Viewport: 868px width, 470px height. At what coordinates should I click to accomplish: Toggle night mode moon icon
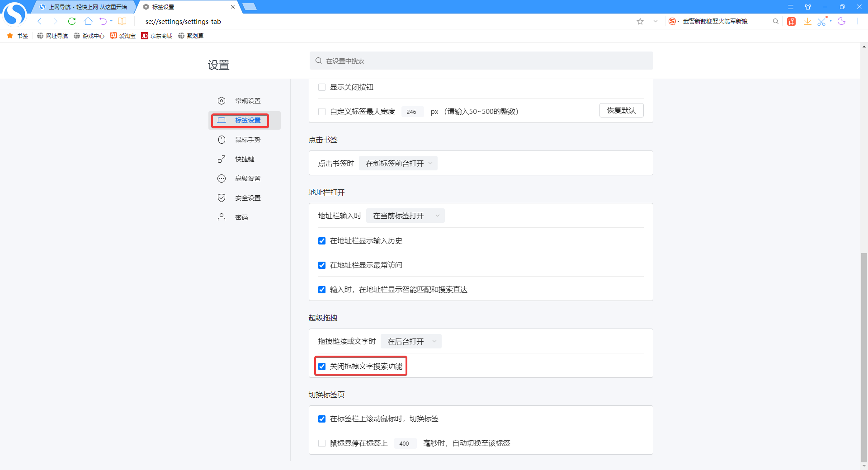click(x=841, y=21)
